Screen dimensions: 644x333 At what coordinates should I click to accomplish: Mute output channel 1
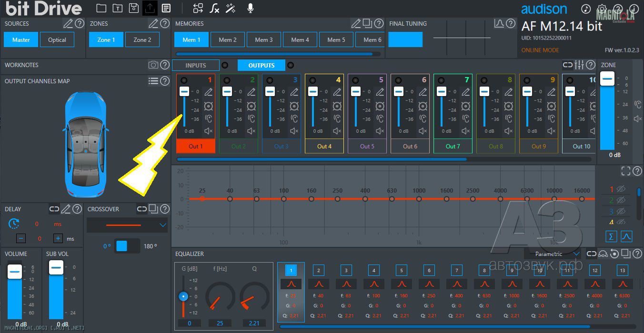[x=208, y=131]
